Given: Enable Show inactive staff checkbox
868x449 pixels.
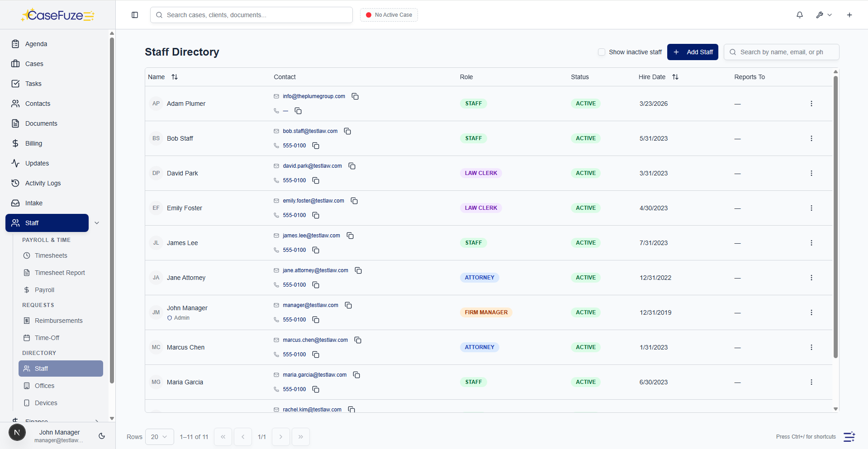Looking at the screenshot, I should pos(602,52).
